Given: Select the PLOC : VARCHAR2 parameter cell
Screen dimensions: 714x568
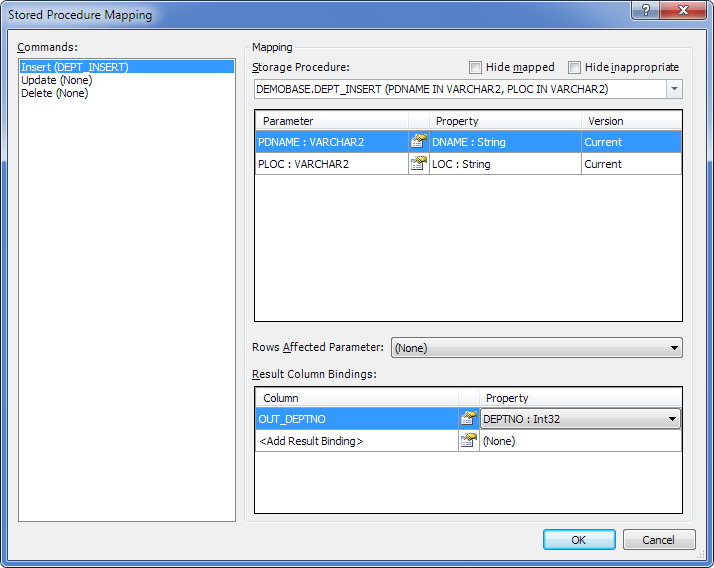Looking at the screenshot, I should coord(332,164).
